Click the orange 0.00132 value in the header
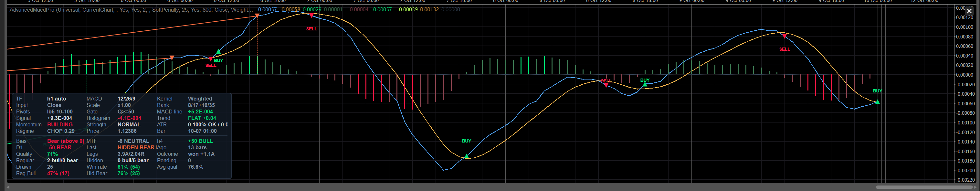Viewport: 980px width, 191px height. pyautogui.click(x=429, y=9)
